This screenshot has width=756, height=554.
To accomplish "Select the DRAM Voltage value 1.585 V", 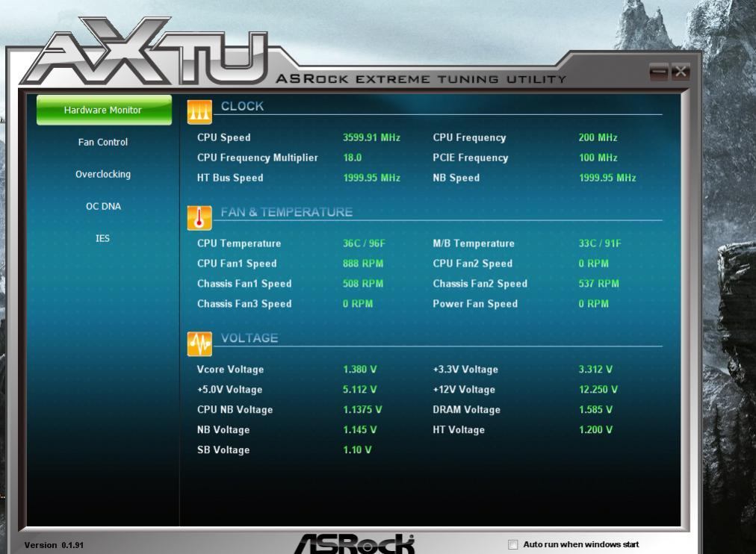I will [x=595, y=409].
